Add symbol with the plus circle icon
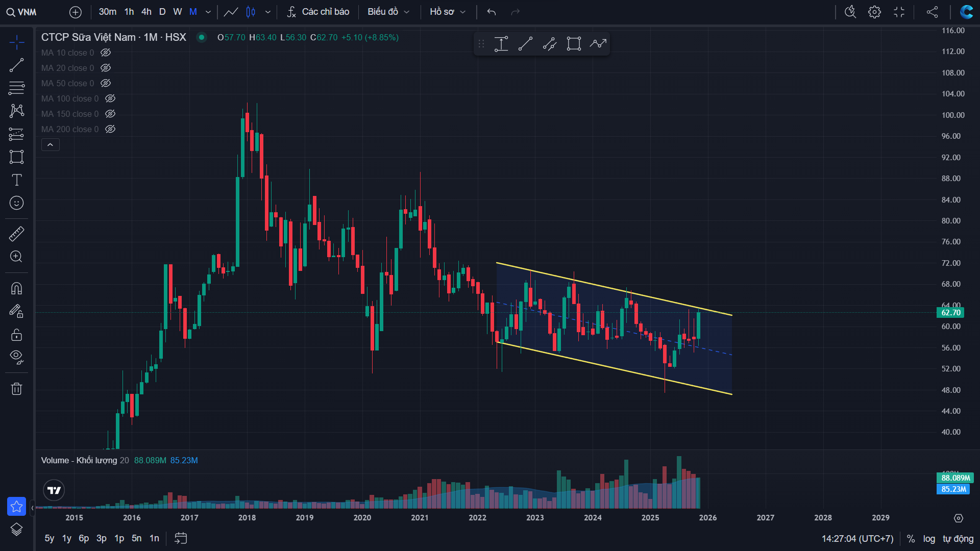Viewport: 980px width, 551px height. (76, 12)
